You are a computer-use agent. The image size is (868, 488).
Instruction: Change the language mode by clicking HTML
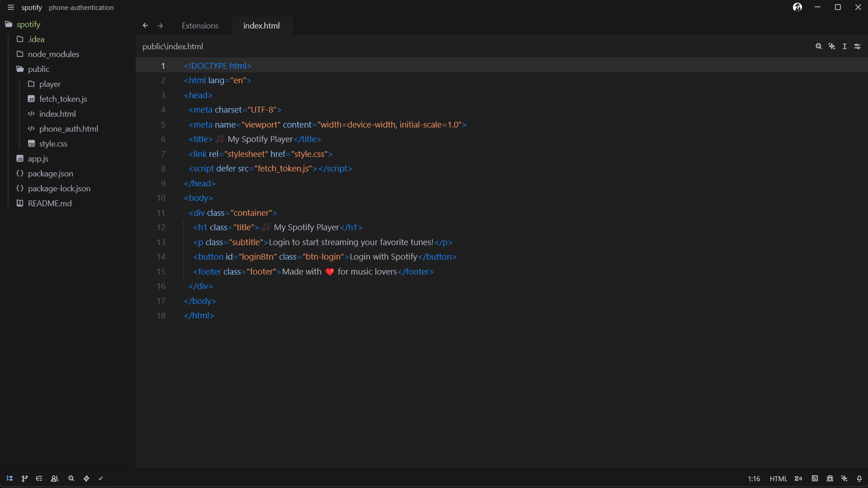[x=778, y=479]
